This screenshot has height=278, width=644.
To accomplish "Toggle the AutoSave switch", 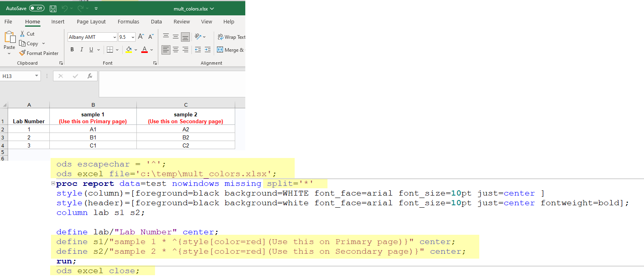I will click(x=36, y=8).
